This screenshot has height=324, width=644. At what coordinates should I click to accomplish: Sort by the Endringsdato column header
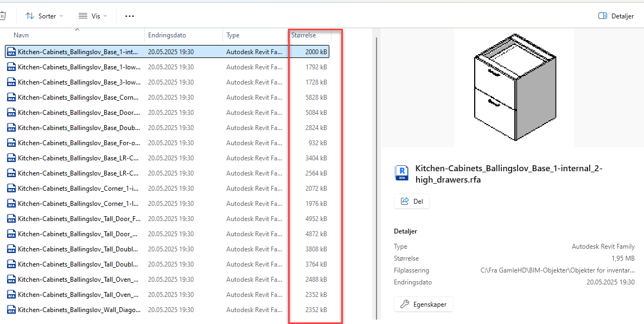167,35
